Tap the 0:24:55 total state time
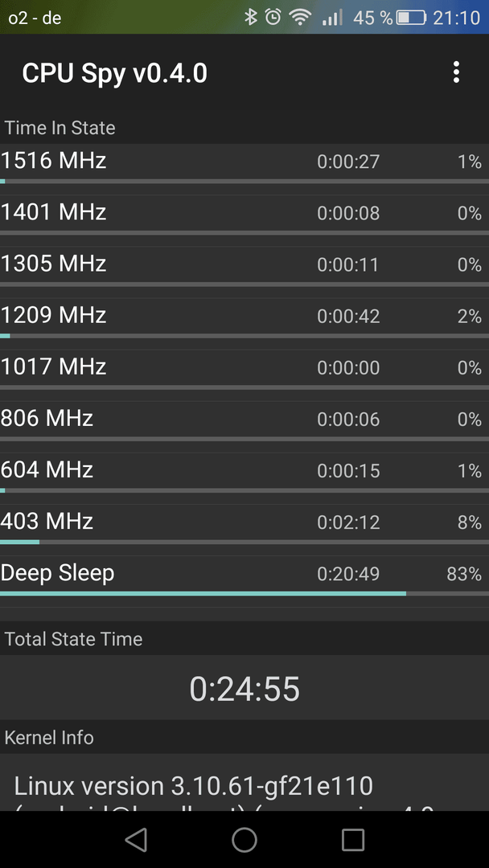This screenshot has height=868, width=489. (x=244, y=689)
